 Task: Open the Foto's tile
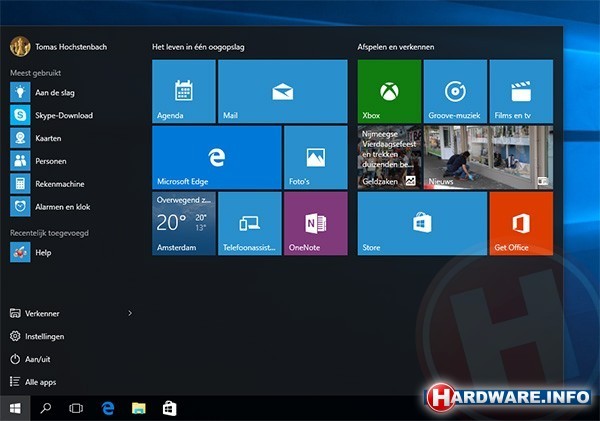coord(315,157)
